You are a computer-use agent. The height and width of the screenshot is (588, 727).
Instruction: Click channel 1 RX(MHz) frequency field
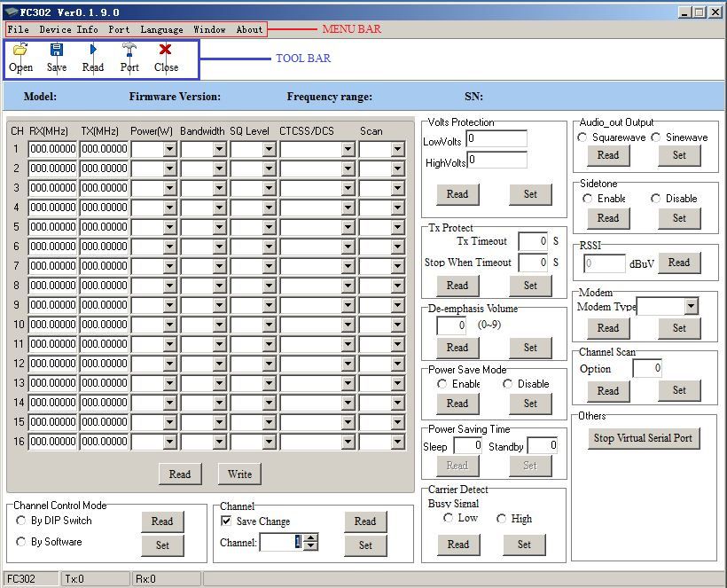pyautogui.click(x=52, y=149)
